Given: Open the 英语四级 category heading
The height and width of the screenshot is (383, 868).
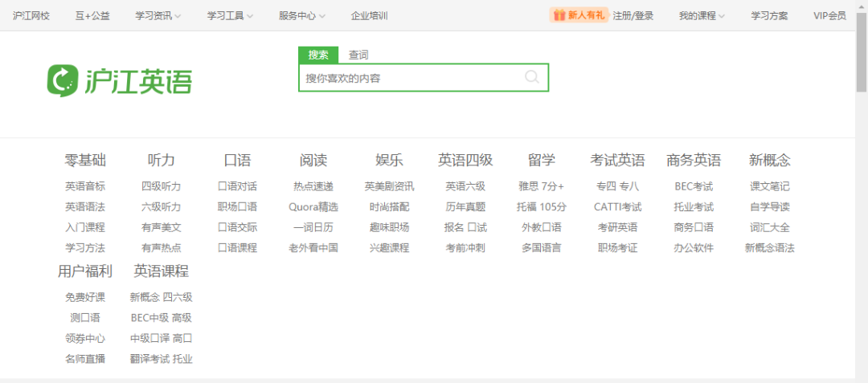Looking at the screenshot, I should [x=465, y=161].
